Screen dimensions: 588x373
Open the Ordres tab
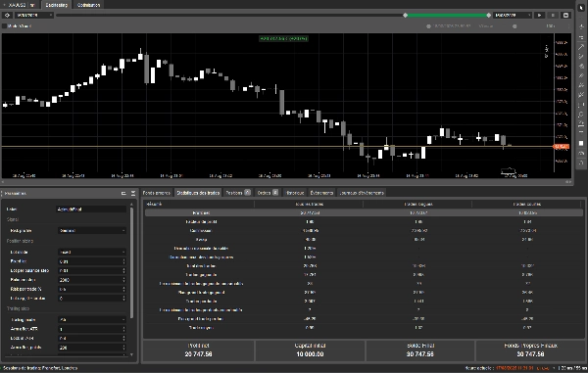(x=268, y=193)
